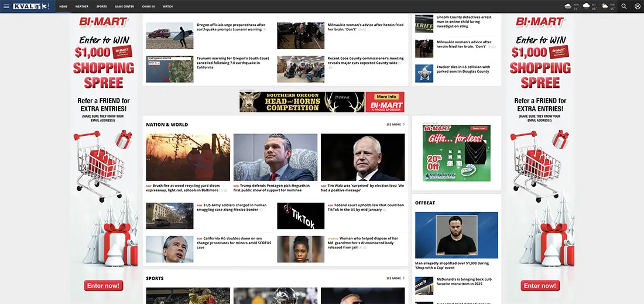Open the user account icon
The image size is (644, 304).
[638, 6]
